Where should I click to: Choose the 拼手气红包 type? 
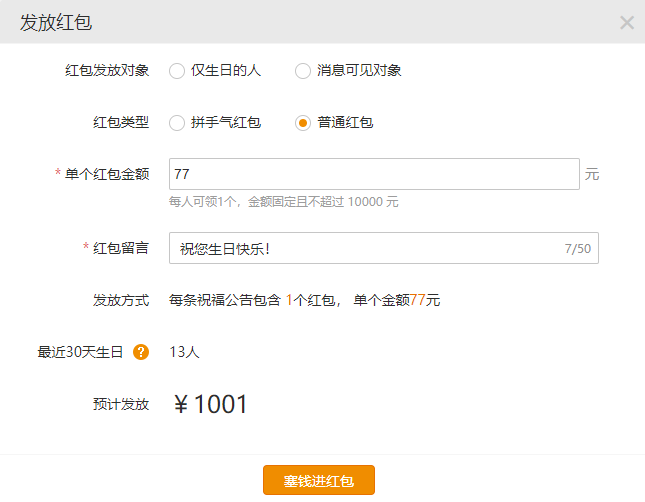tap(177, 123)
